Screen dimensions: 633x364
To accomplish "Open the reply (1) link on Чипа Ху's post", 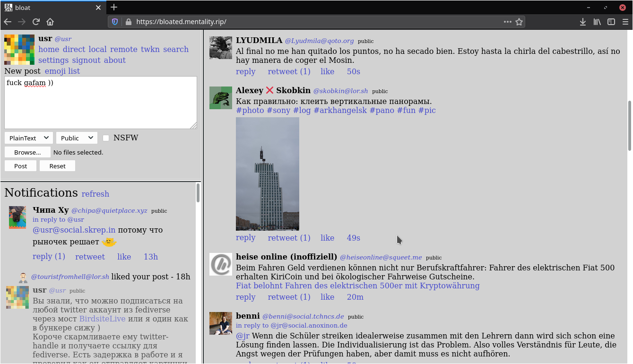I will coord(49,256).
